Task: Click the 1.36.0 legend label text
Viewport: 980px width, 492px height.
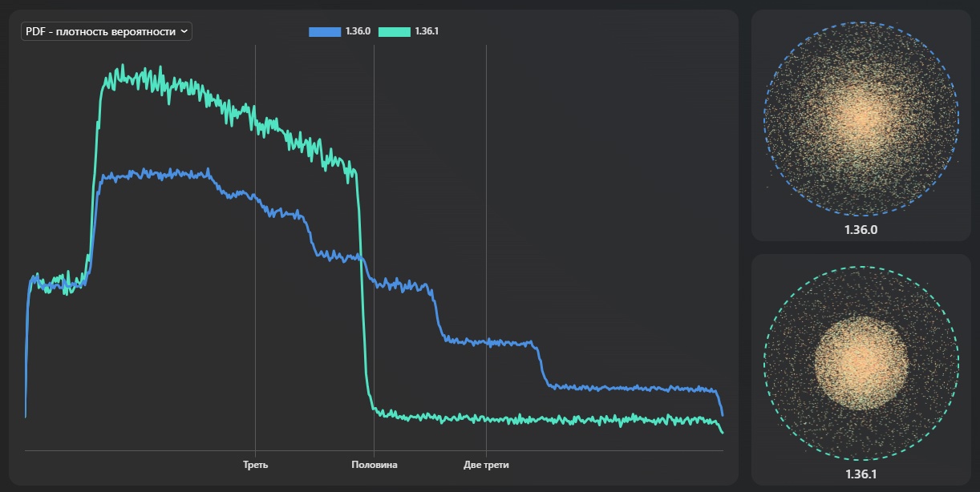Action: click(x=358, y=31)
